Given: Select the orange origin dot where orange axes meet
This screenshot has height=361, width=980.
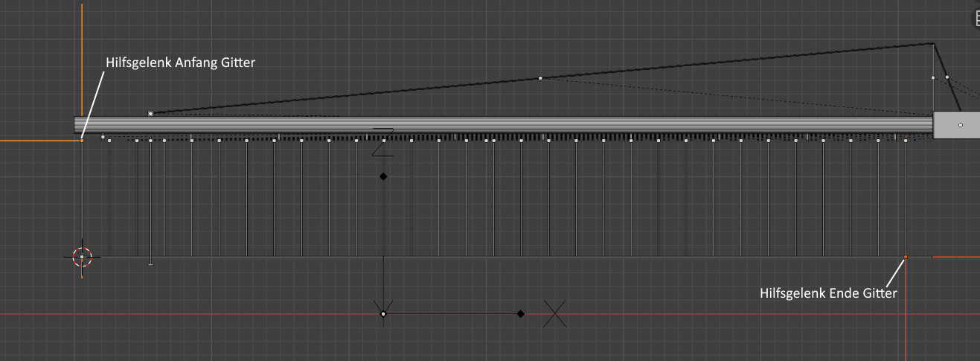Looking at the screenshot, I should coord(82,140).
